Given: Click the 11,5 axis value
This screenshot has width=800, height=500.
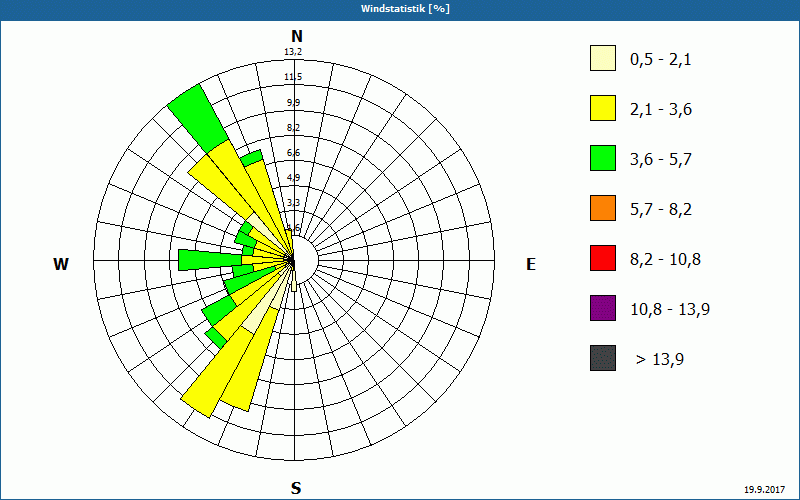Looking at the screenshot, I should 293,77.
